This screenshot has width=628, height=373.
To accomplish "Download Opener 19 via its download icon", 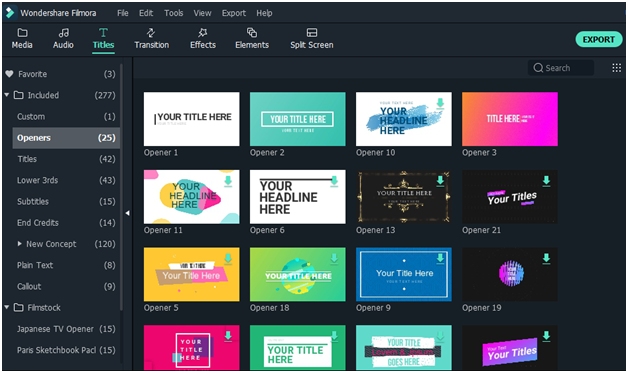I will [x=546, y=259].
